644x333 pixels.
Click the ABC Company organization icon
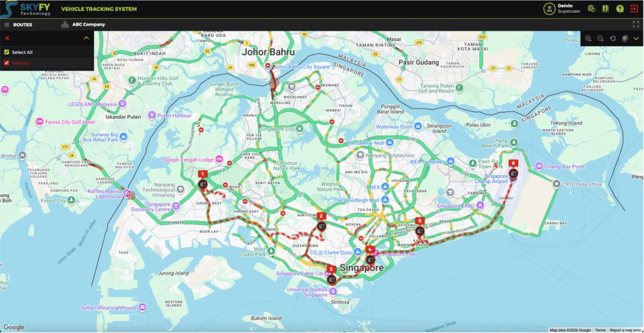tap(65, 25)
